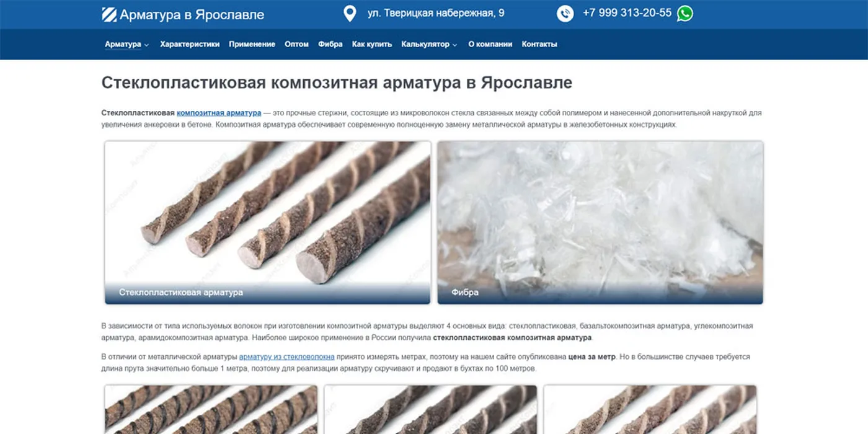
Task: Click the Арматура в Ярославле site title
Action: pyautogui.click(x=192, y=15)
